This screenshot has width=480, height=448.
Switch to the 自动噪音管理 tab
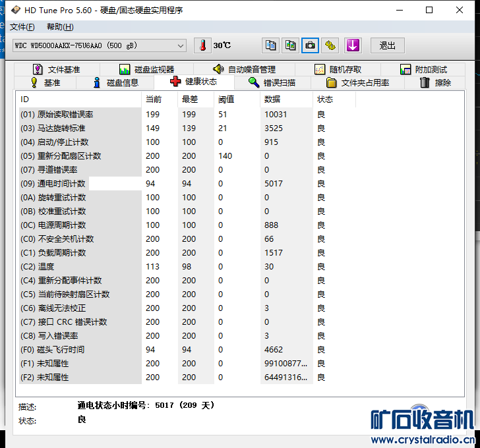(x=244, y=69)
